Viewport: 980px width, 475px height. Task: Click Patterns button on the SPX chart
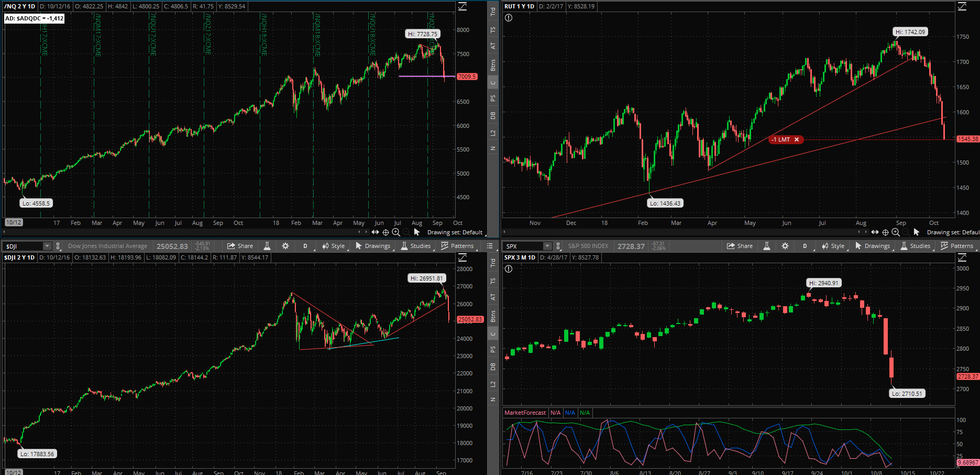tap(957, 246)
